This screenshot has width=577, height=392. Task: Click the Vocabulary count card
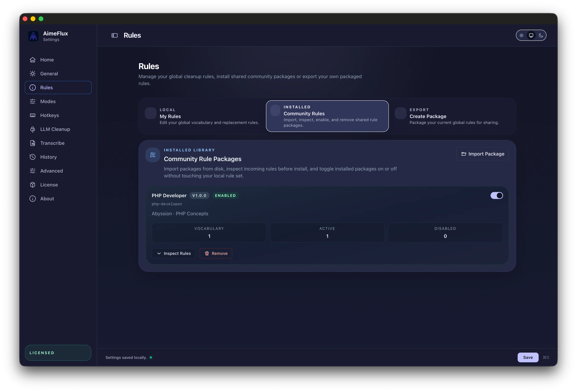[209, 233]
